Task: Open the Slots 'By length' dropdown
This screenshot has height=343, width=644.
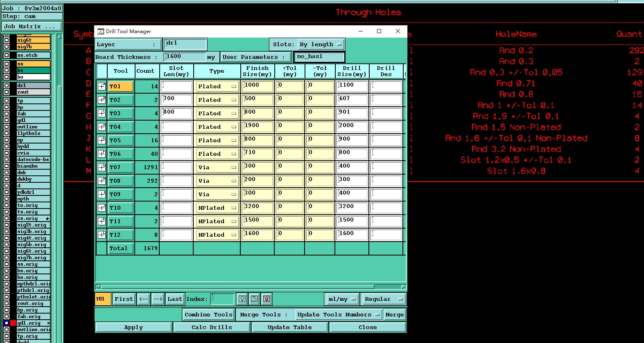Action: [x=321, y=44]
